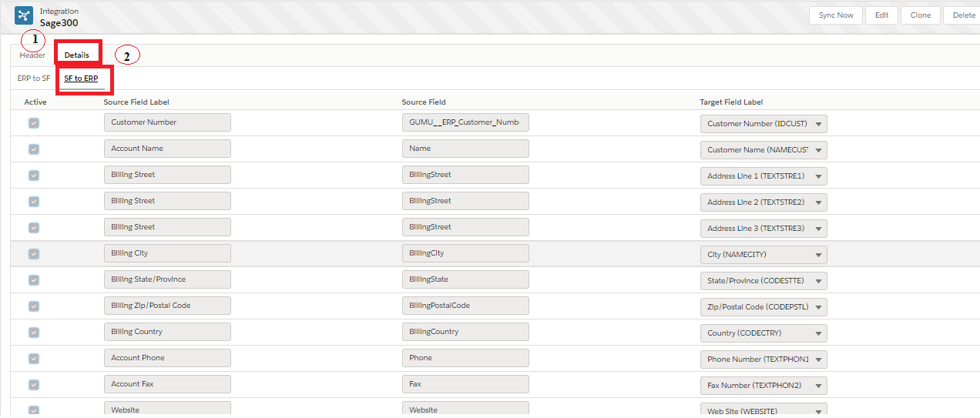
Task: Toggle Active checkbox for Address Line 3 row
Action: (x=34, y=227)
